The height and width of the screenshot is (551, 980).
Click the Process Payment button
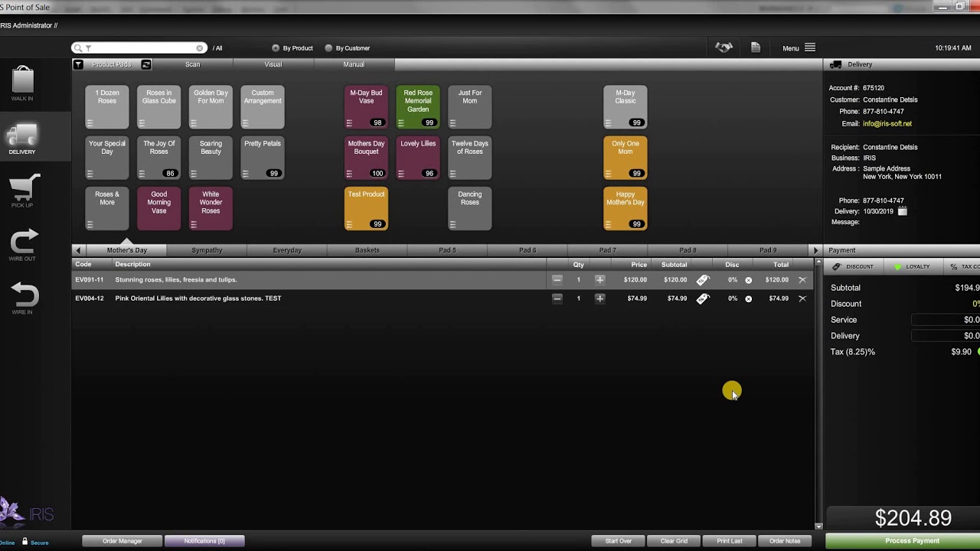pyautogui.click(x=903, y=541)
